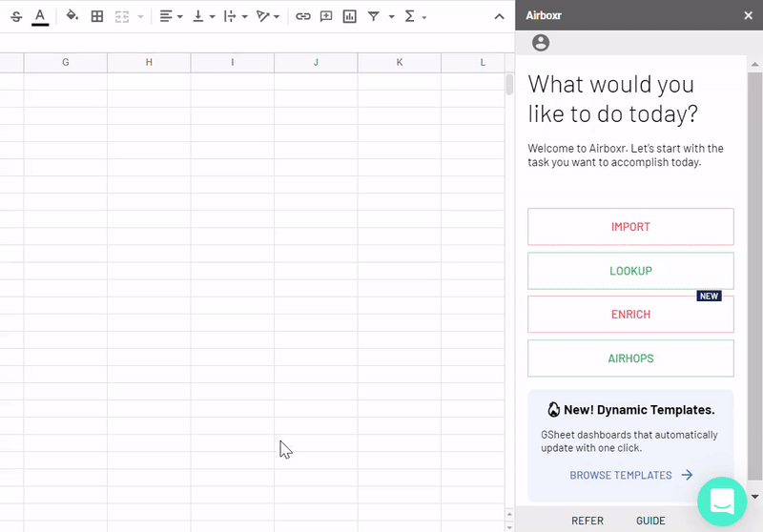
Task: Insert a chart
Action: click(x=349, y=16)
